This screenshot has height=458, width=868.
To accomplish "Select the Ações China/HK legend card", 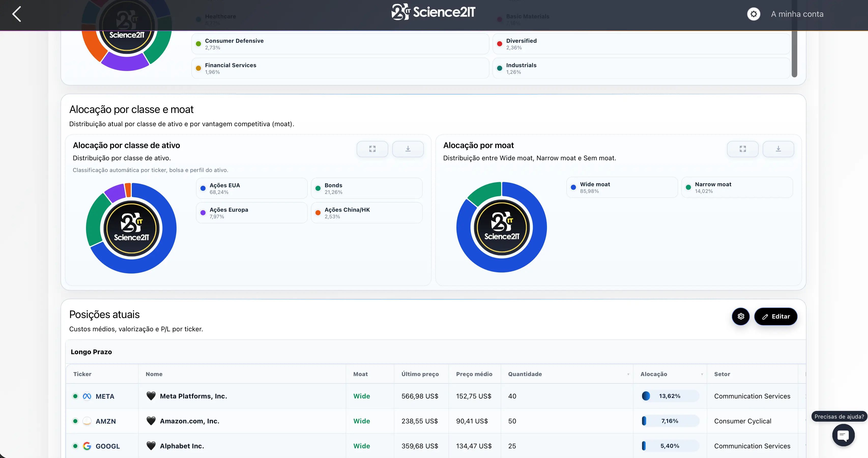I will [367, 213].
